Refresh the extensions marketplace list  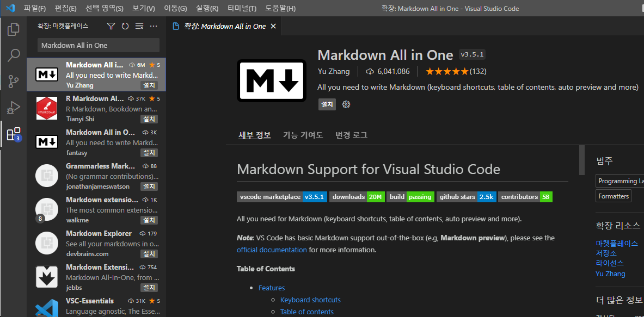click(x=125, y=26)
